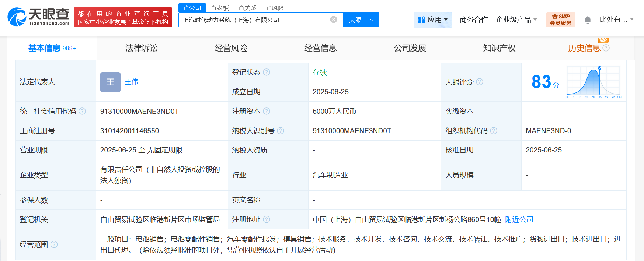Switch to the 查公司 search tab
Viewport: 644px width, 261px height.
click(192, 8)
